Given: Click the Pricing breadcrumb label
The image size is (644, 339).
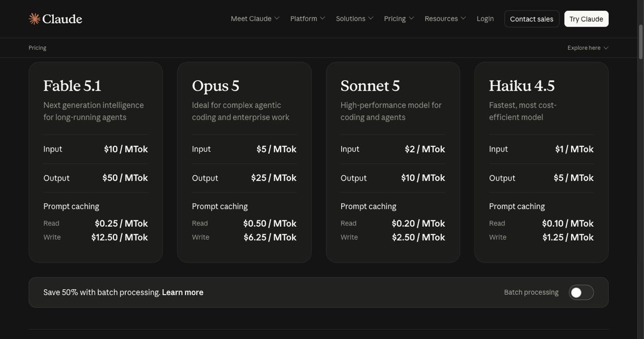Looking at the screenshot, I should pyautogui.click(x=37, y=48).
